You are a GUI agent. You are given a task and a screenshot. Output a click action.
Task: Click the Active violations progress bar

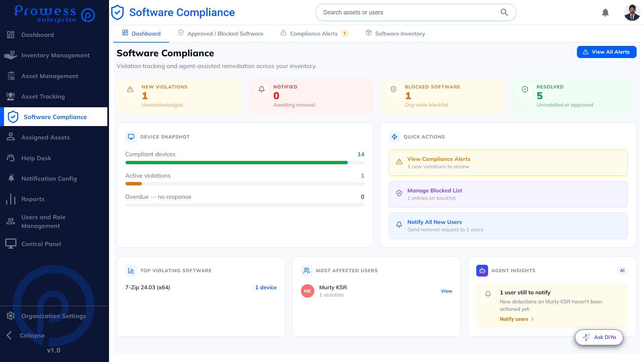coord(245,184)
